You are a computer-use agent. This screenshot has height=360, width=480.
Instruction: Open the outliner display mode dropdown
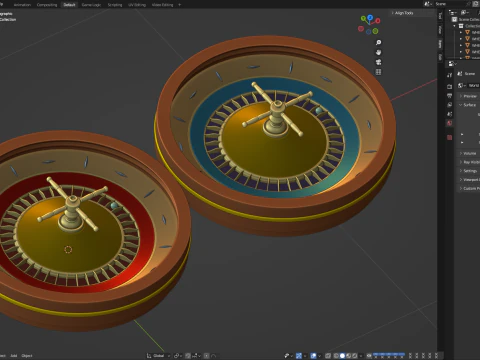(465, 12)
